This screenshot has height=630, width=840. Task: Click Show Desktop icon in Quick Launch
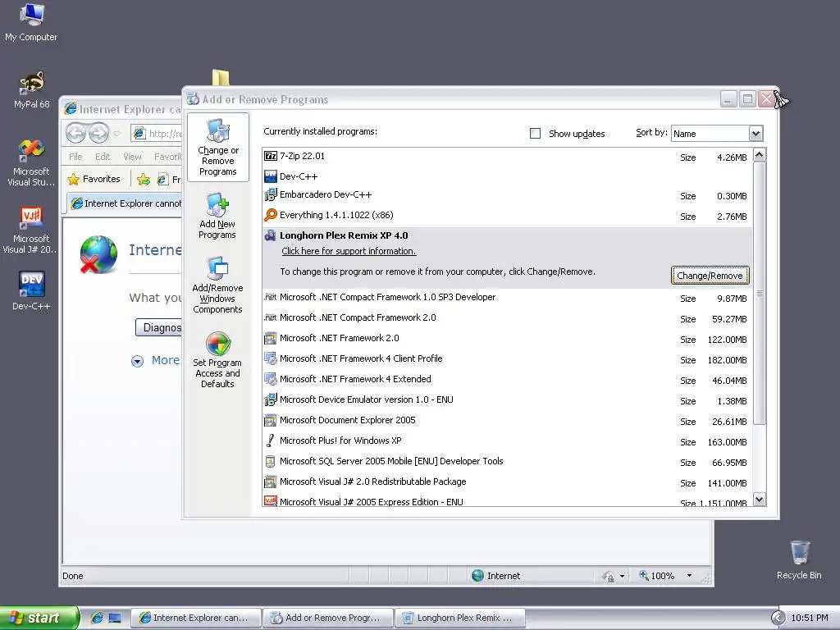click(x=115, y=618)
